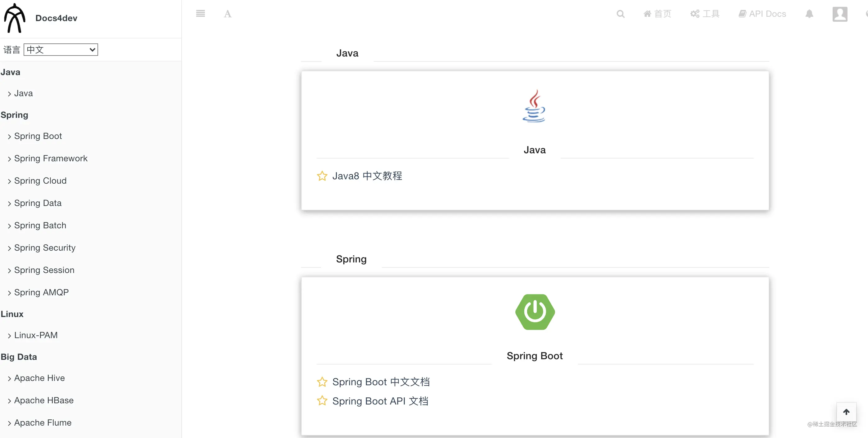Open API Docs in top navigation
Screen dimensions: 868x438
coord(762,14)
